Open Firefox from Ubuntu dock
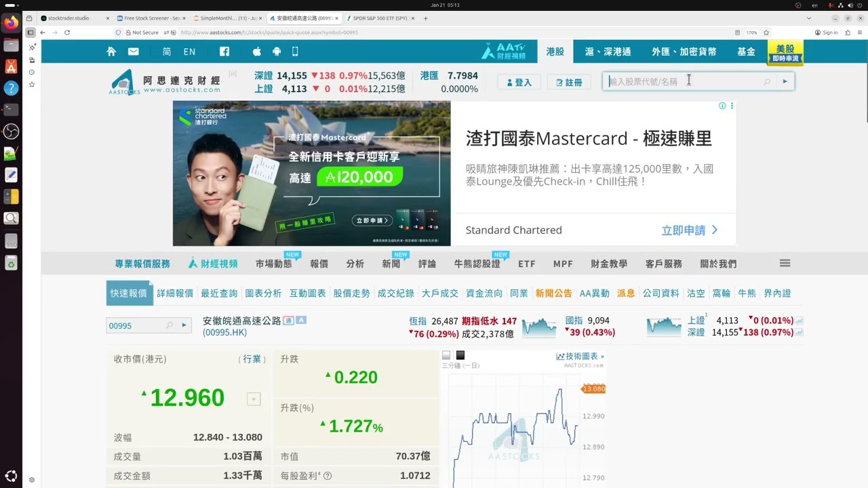This screenshot has height=488, width=868. [11, 24]
